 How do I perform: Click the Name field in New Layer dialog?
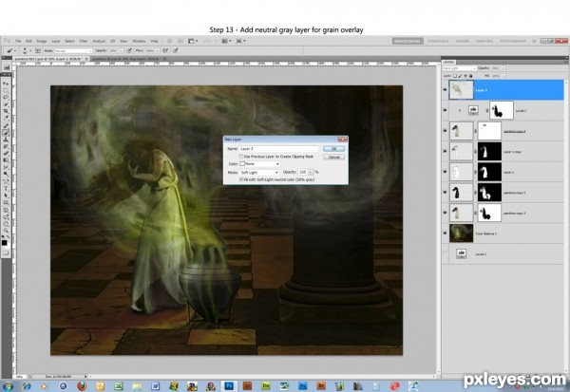[278, 149]
